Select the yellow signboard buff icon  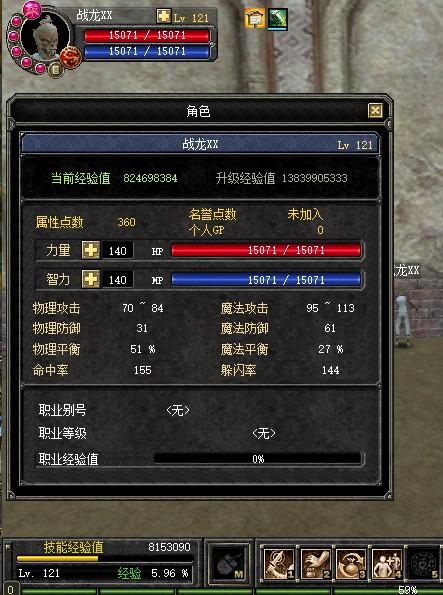254,18
